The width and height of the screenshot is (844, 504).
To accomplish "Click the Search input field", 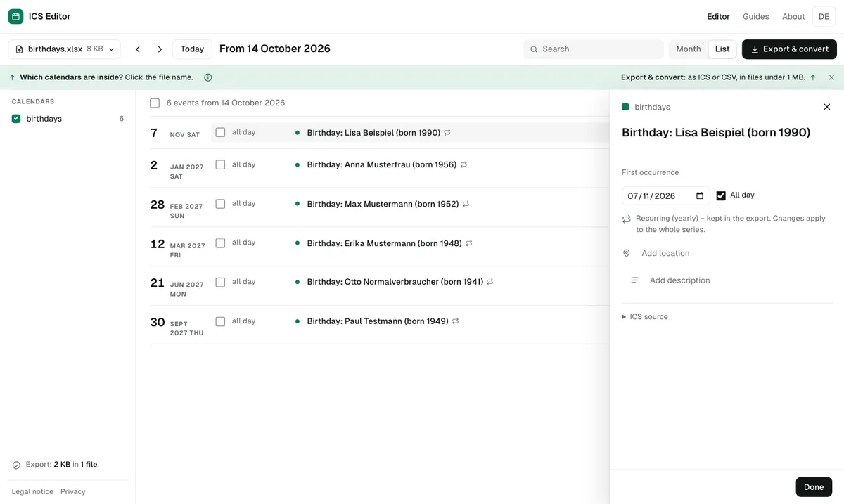I will pos(594,49).
